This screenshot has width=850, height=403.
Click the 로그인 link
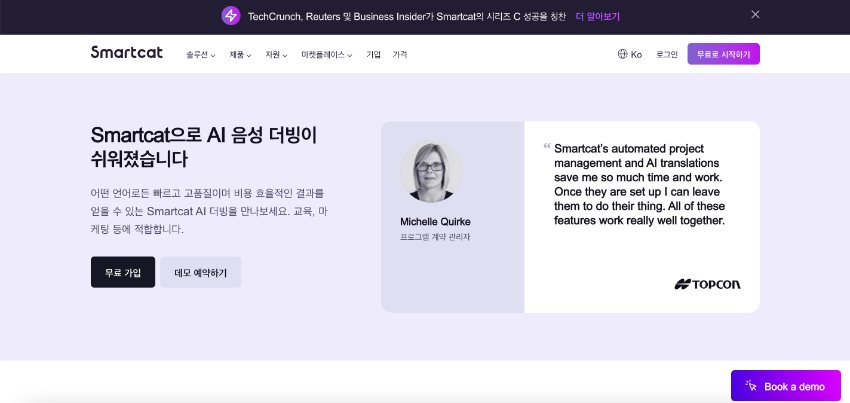click(667, 55)
